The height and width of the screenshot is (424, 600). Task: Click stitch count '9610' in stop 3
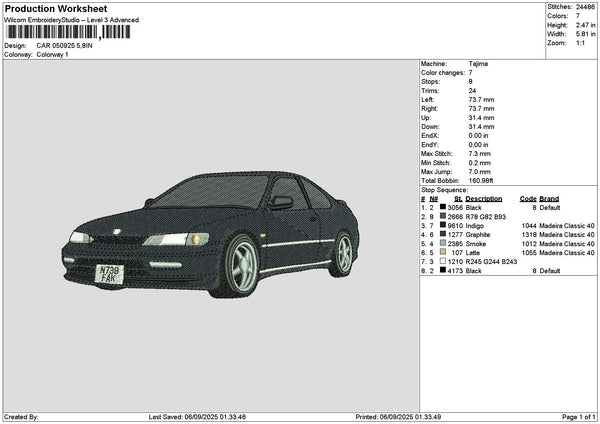click(x=455, y=226)
